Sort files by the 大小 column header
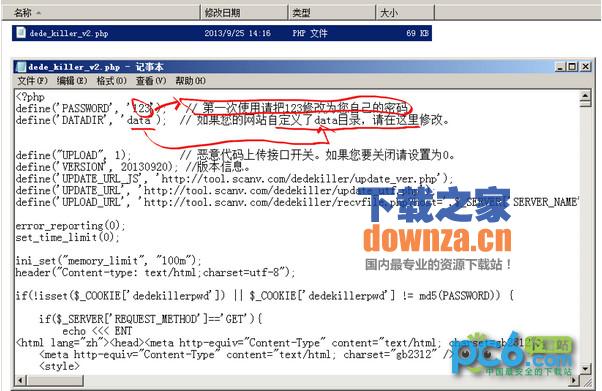This screenshot has width=602, height=391. (x=405, y=13)
